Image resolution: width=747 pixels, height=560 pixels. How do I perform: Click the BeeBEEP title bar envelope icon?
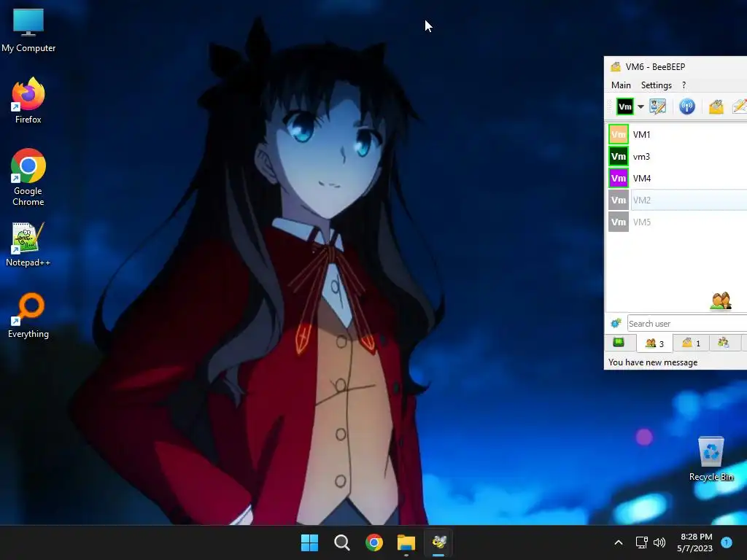616,66
